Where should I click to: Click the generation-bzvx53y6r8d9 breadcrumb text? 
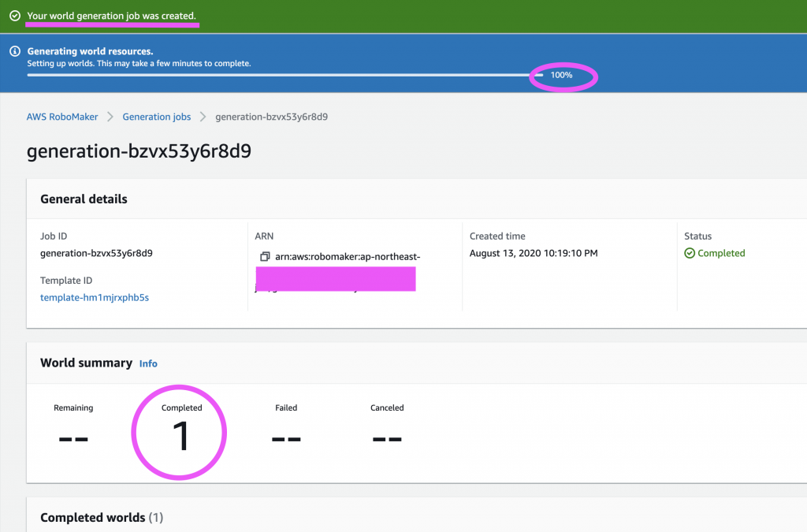(x=272, y=117)
